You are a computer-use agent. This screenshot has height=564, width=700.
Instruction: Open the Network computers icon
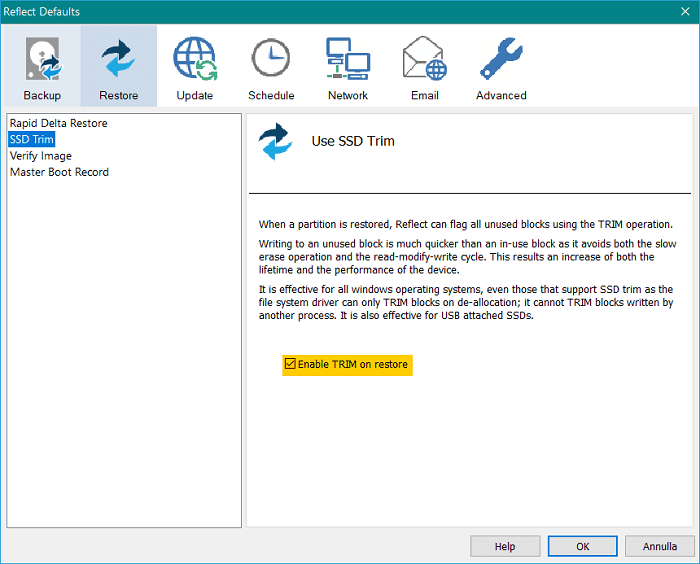point(348,58)
